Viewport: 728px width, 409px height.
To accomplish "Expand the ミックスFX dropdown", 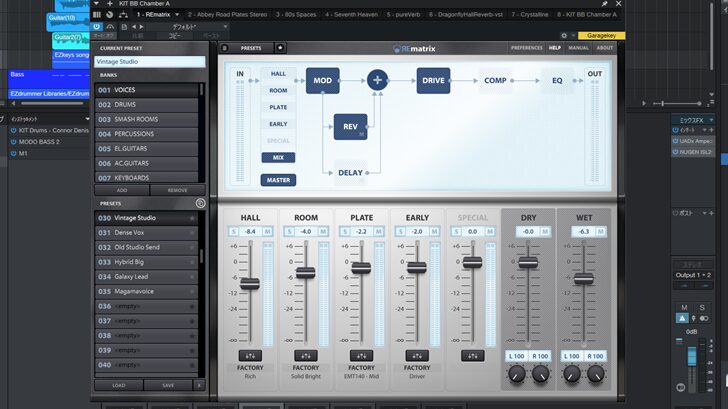I will [711, 120].
